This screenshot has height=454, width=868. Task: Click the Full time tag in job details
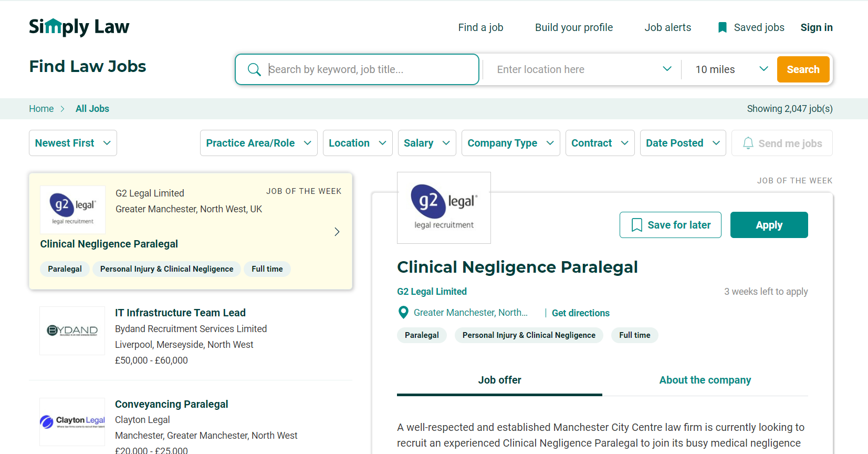[634, 335]
